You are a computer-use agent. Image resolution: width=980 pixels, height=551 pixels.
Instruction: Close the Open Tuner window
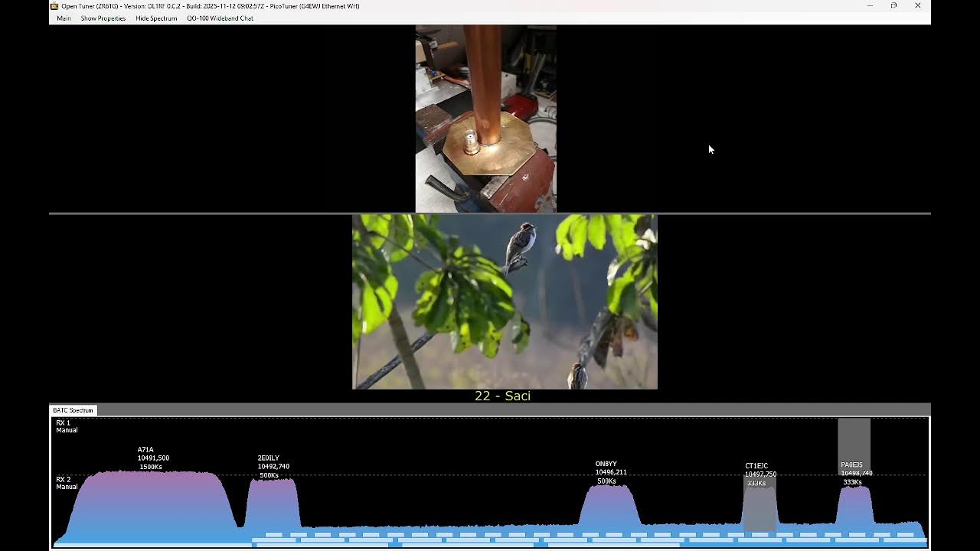point(918,6)
